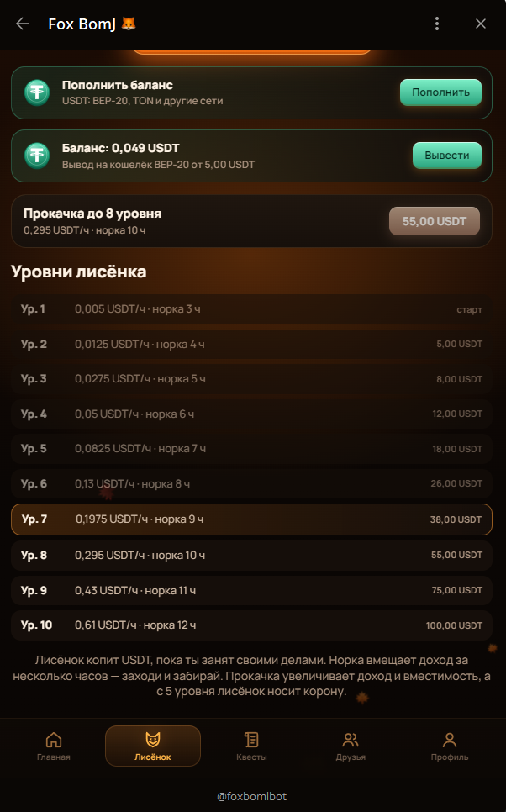The height and width of the screenshot is (812, 506).
Task: Close the Fox BomJ mini app
Action: [481, 24]
